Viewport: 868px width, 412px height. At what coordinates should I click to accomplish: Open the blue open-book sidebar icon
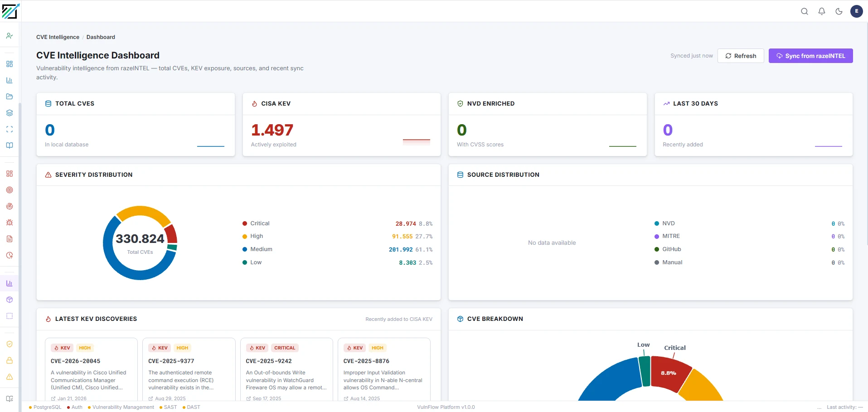(x=10, y=145)
